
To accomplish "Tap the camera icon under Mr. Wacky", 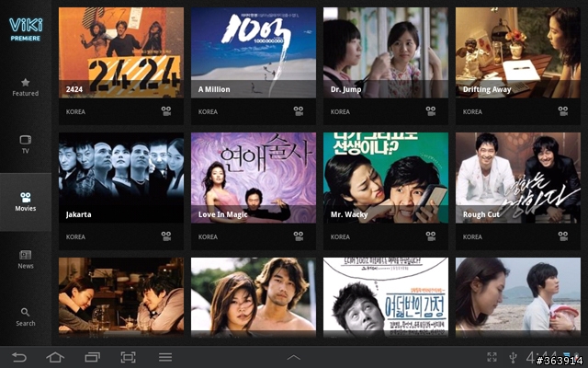I will [x=431, y=236].
